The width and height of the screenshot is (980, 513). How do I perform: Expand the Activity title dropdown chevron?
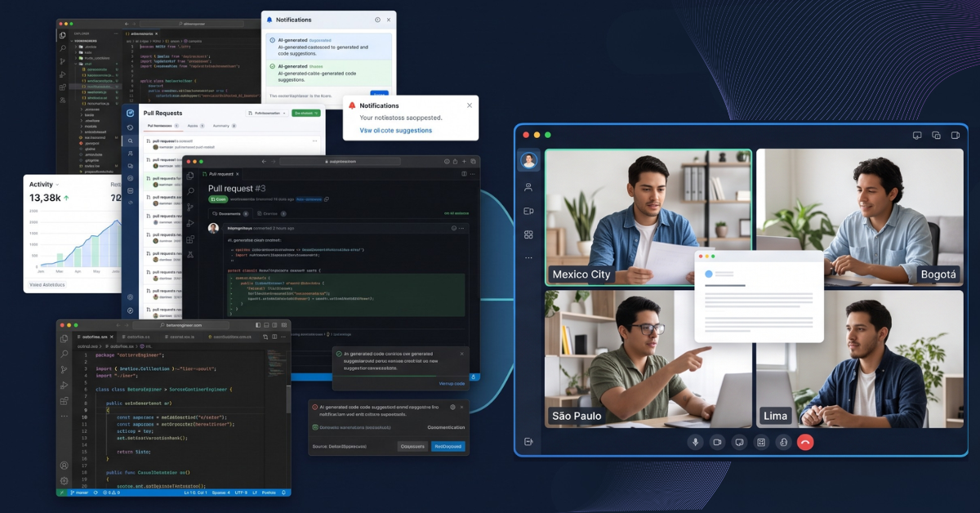pos(58,185)
